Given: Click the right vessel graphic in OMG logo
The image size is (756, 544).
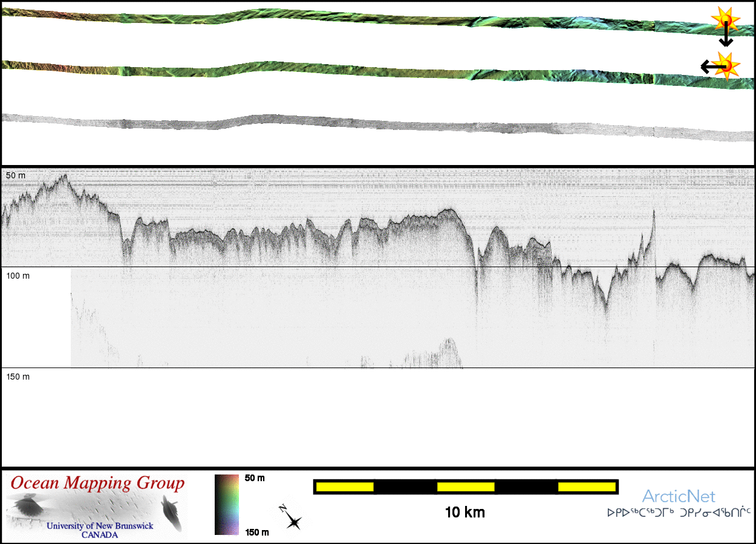Looking at the screenshot, I should pyautogui.click(x=172, y=513).
